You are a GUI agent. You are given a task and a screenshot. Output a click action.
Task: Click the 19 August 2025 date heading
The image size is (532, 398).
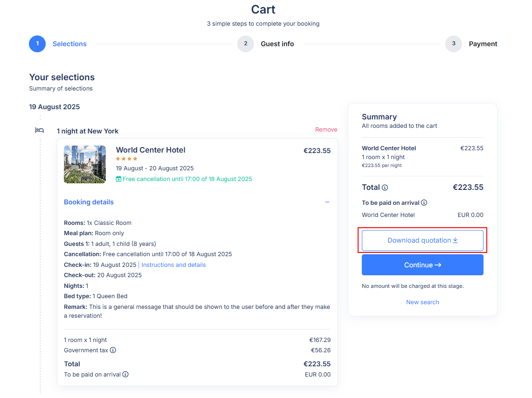click(54, 107)
